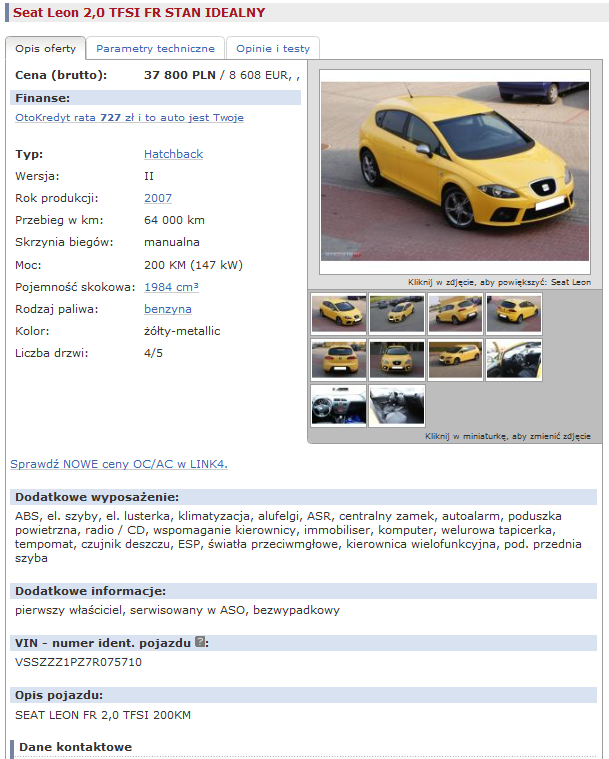Click the Hatchback type link

[x=173, y=154]
